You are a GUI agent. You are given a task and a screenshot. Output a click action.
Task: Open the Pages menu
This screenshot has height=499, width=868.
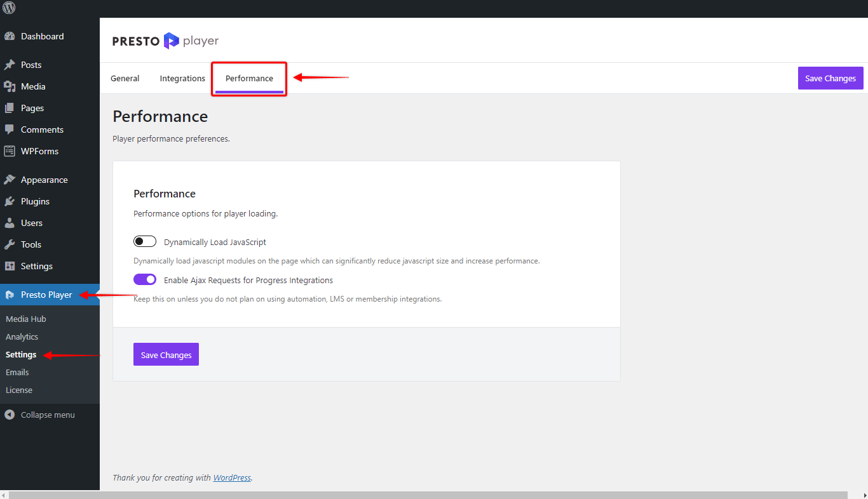coord(50,108)
